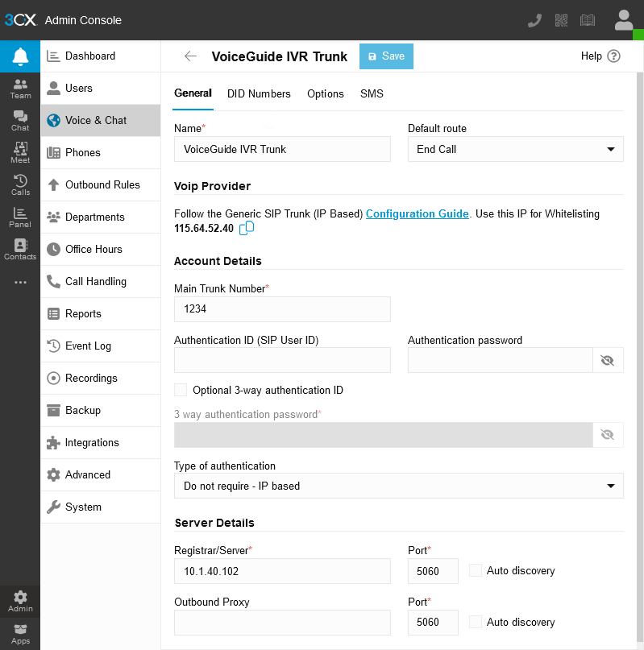The height and width of the screenshot is (650, 644).
Task: Open the dialer phone icon in header
Action: point(534,20)
